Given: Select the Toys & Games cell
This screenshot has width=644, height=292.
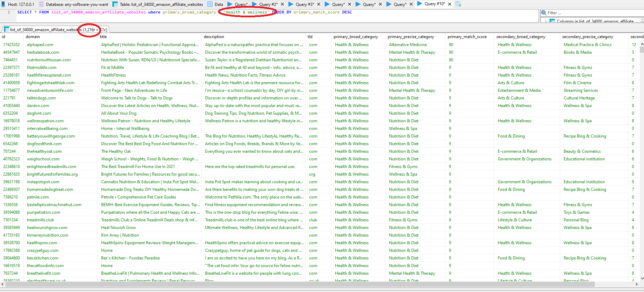Looking at the screenshot, I should 594,212.
